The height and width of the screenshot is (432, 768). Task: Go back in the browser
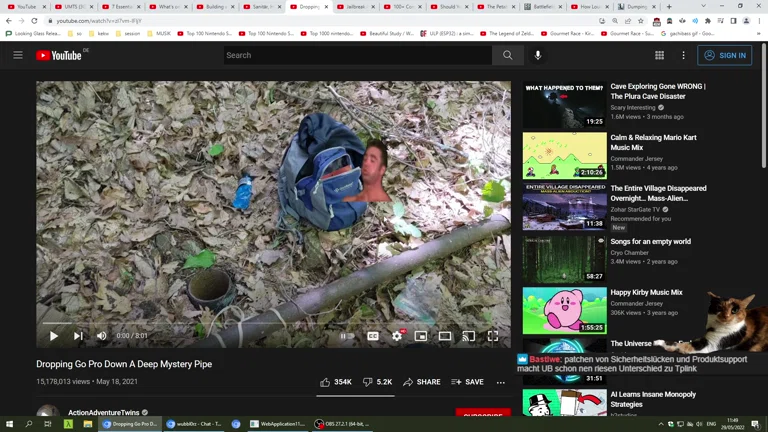(x=9, y=21)
